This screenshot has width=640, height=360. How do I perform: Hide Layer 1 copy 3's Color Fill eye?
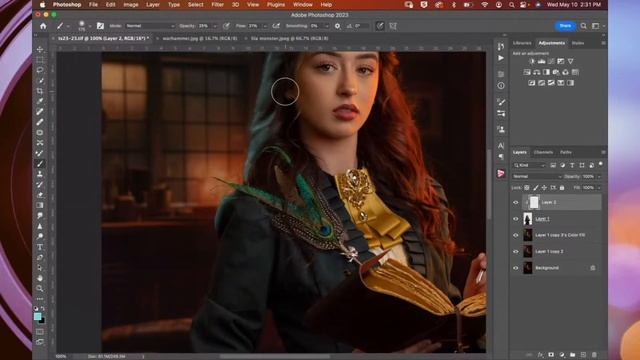[x=516, y=235]
